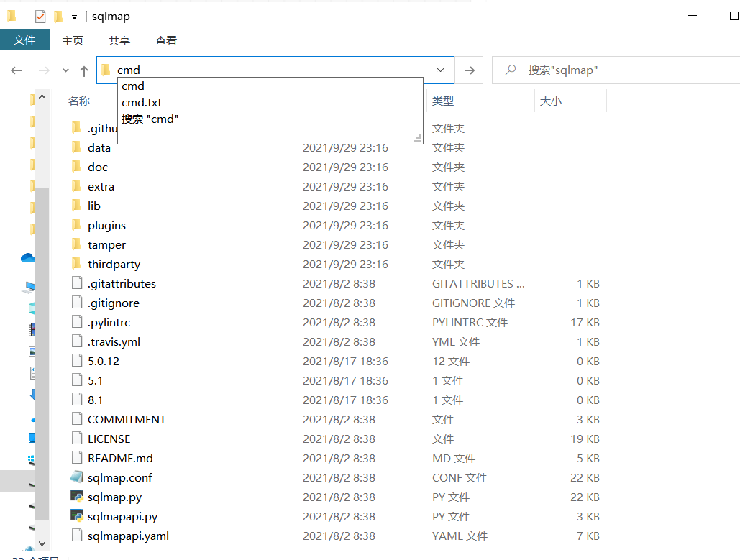
Task: Go back using the back arrow
Action: pos(17,70)
